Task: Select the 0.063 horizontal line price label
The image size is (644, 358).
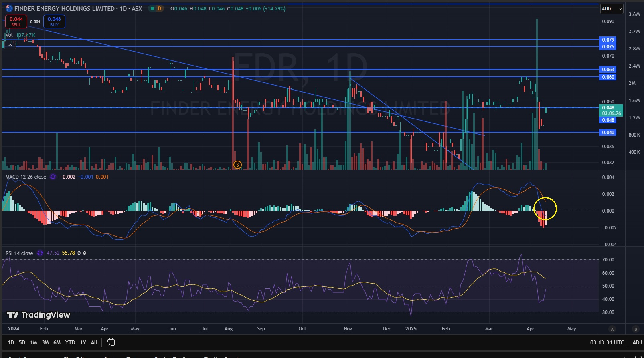Action: pos(608,69)
